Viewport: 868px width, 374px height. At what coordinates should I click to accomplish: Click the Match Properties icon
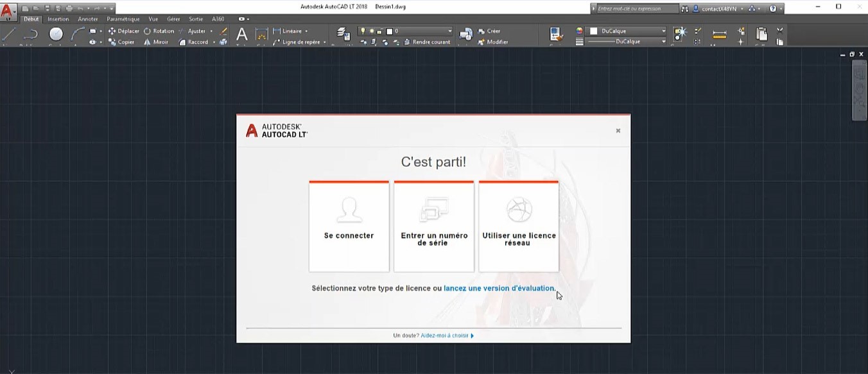pos(557,35)
